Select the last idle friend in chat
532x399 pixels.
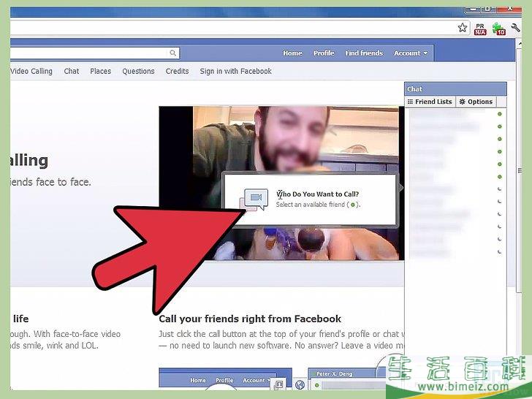coord(455,252)
